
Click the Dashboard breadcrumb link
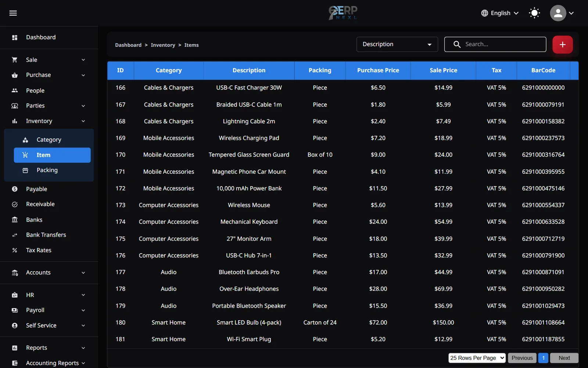(128, 45)
